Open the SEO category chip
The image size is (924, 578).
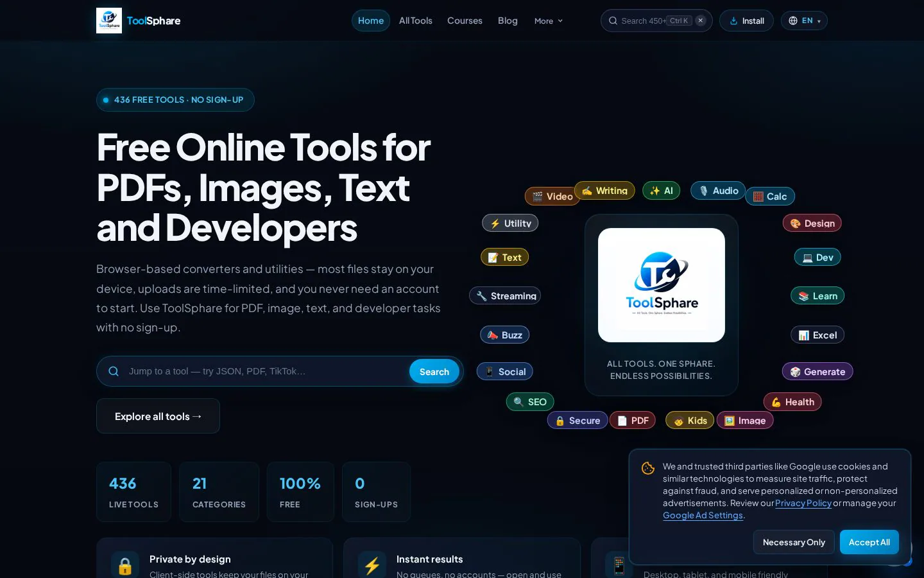(x=530, y=402)
